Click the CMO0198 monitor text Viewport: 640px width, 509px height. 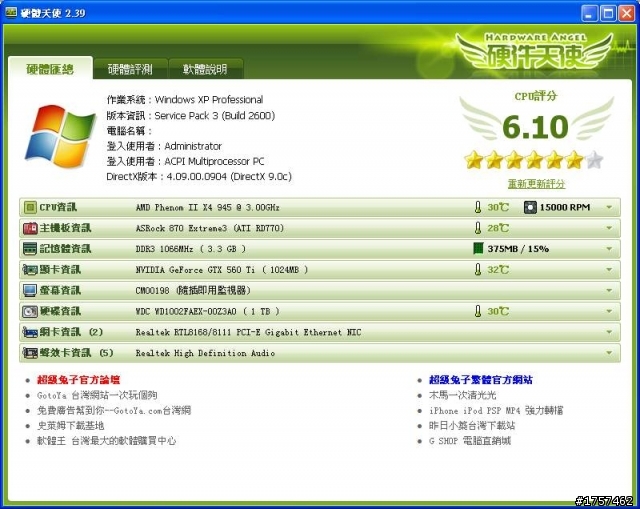pyautogui.click(x=193, y=291)
